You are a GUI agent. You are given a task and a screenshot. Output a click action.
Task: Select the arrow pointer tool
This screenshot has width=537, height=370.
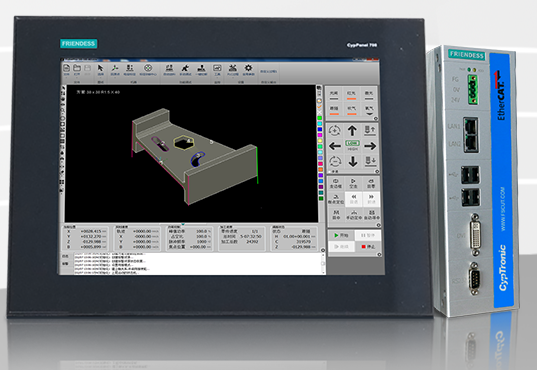(100, 68)
